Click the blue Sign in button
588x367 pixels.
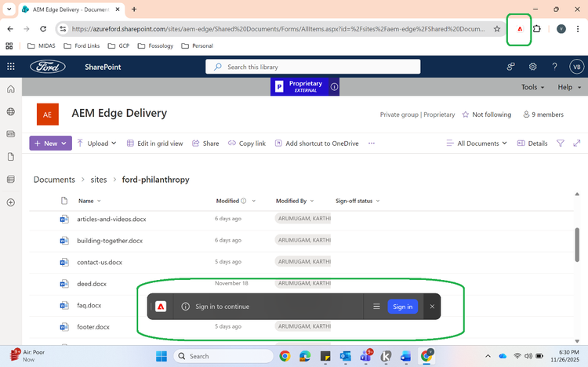click(402, 307)
